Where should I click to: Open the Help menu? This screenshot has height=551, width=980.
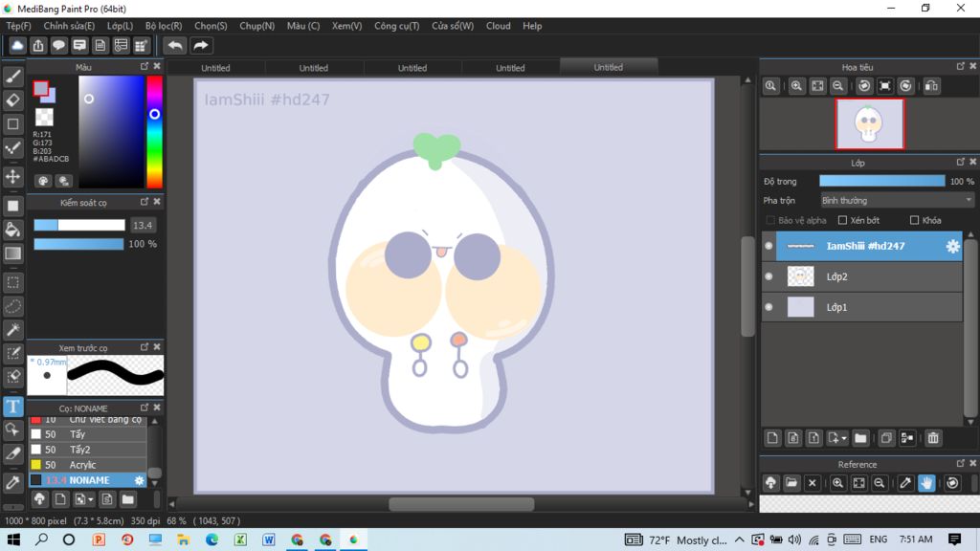coord(532,26)
